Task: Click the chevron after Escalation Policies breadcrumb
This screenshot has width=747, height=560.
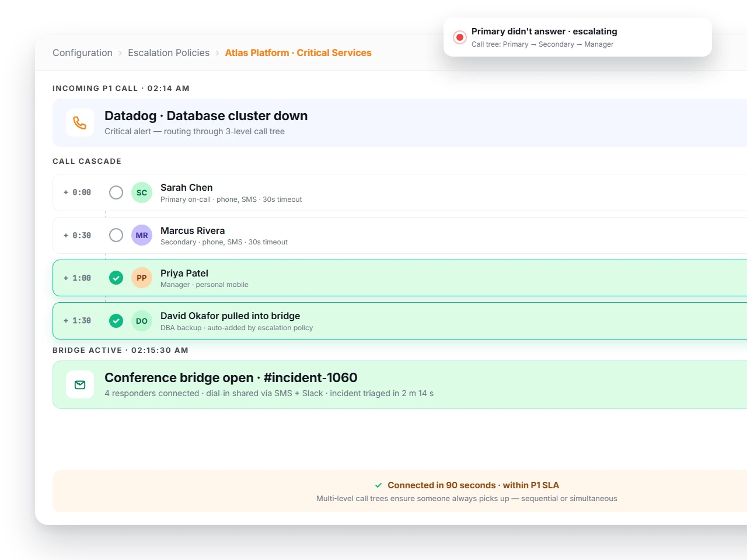Action: (x=217, y=53)
